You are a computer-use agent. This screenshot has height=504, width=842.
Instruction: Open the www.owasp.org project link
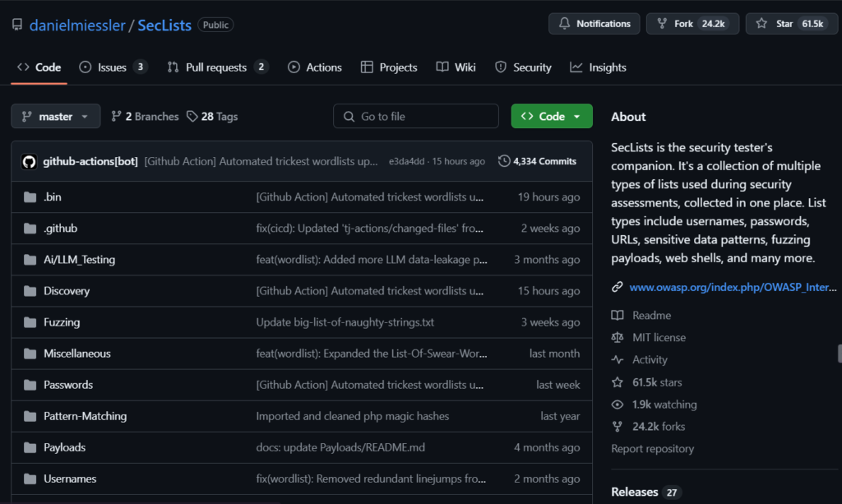tap(733, 287)
